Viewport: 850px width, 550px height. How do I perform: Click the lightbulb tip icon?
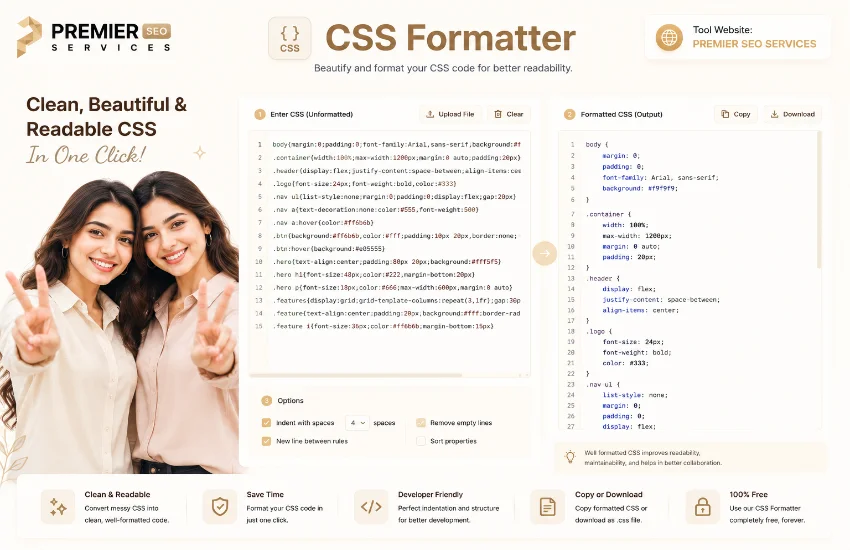pyautogui.click(x=570, y=457)
